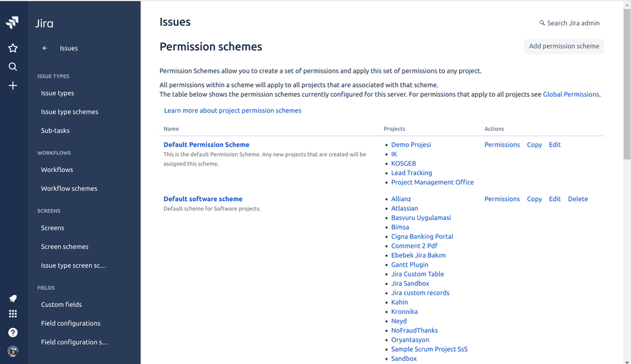Viewport: 631px width, 364px height.
Task: Open NoFraudThanks project
Action: click(415, 331)
